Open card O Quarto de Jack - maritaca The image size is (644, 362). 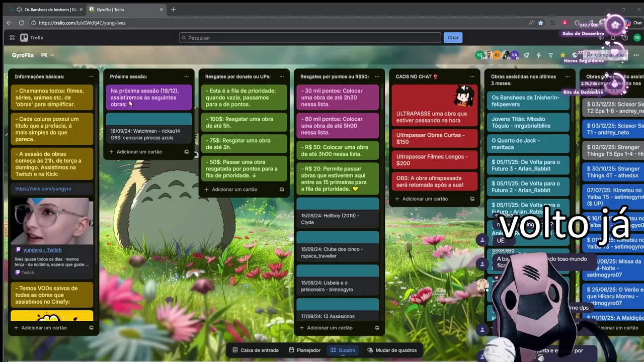point(528,144)
